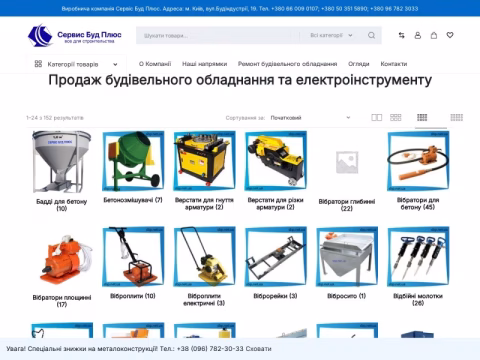Click the Відбійні молотки (26) link

pos(418,300)
